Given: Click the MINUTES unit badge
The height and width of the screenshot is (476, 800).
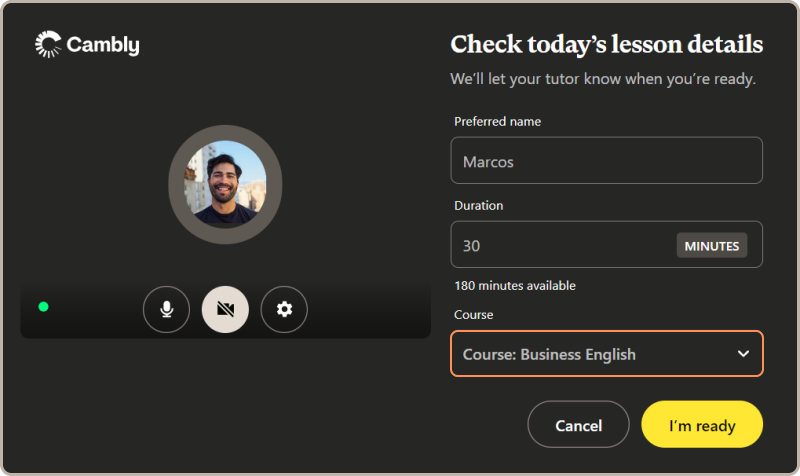Looking at the screenshot, I should (711, 245).
